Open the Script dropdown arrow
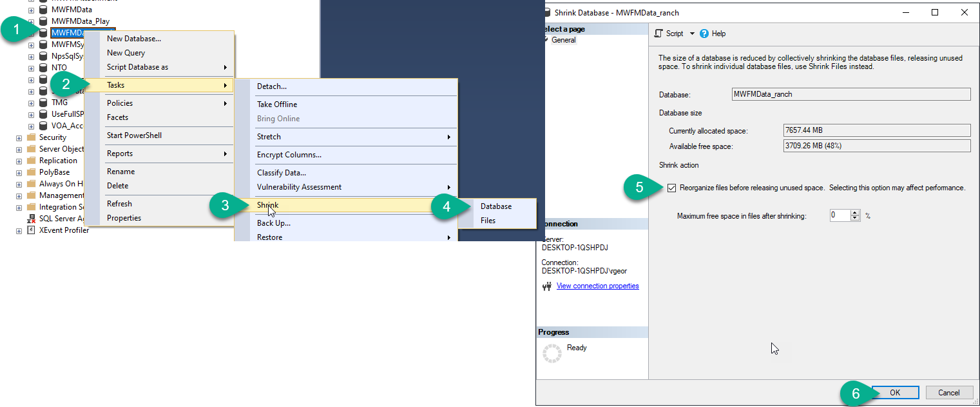Image resolution: width=980 pixels, height=407 pixels. [692, 34]
